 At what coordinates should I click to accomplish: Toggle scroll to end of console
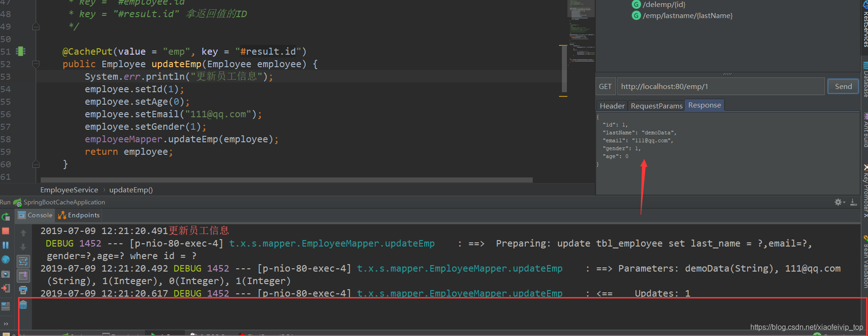[23, 276]
